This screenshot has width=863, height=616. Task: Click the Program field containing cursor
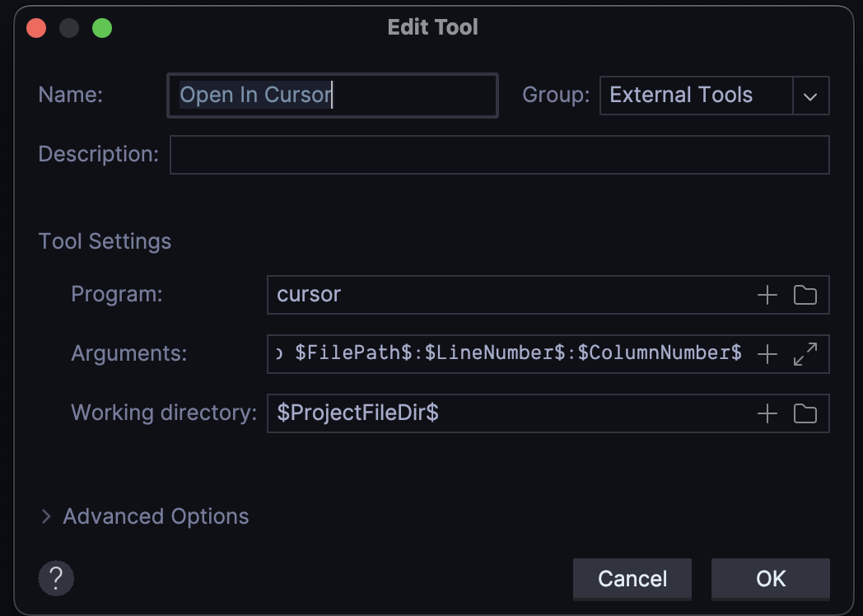pyautogui.click(x=506, y=295)
